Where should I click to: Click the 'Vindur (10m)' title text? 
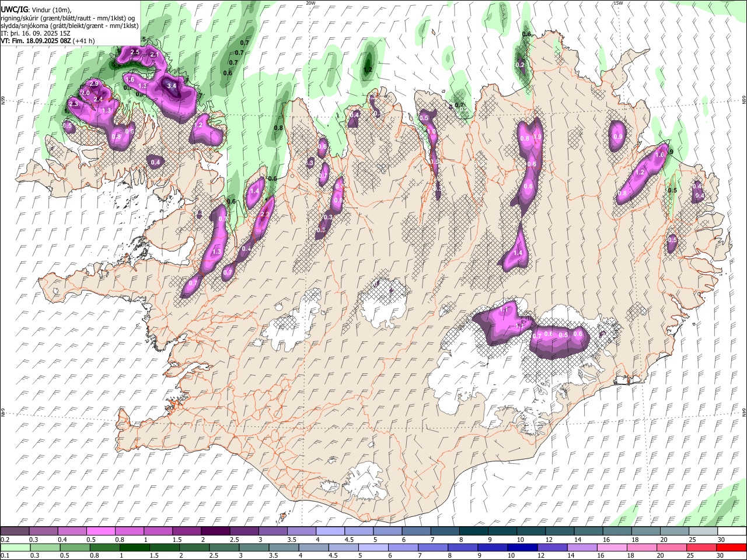tap(51, 10)
